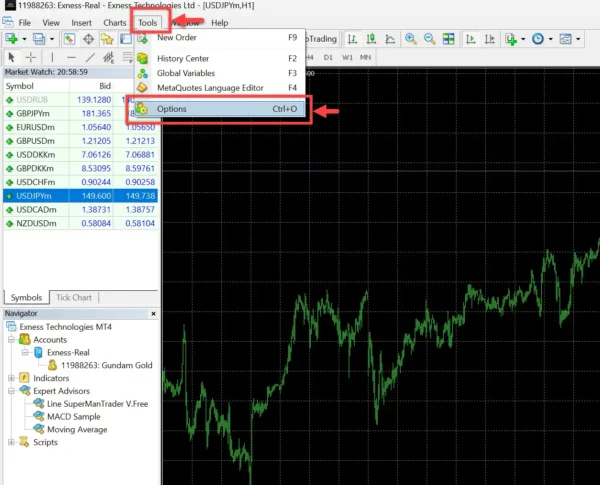Select the Vertical Line drawing tool
600x485 pixels.
point(52,57)
